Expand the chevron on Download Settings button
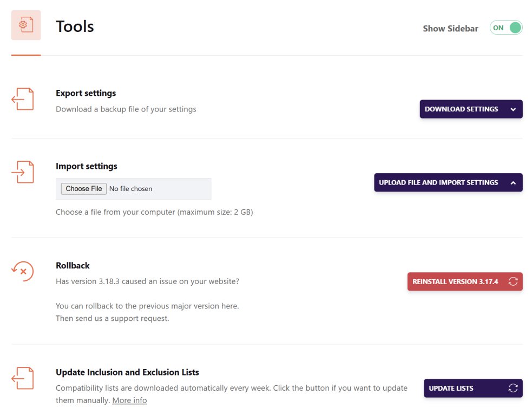The height and width of the screenshot is (415, 532). 513,109
